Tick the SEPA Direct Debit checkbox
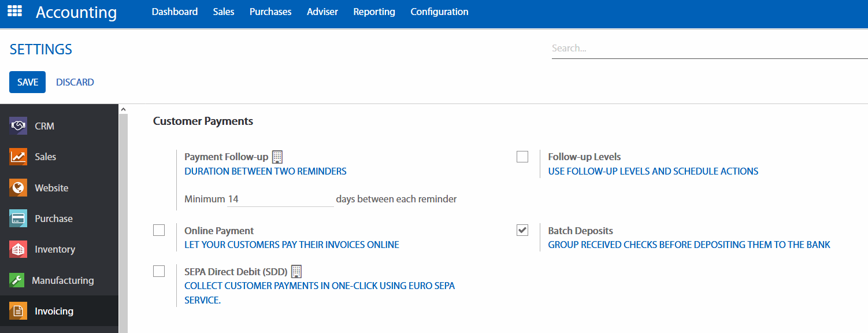The height and width of the screenshot is (333, 868). (159, 271)
